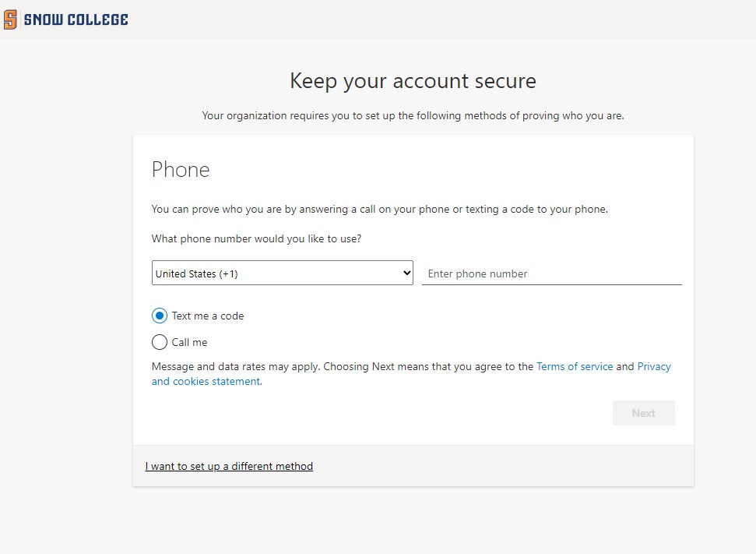Viewport: 756px width, 554px height.
Task: Click the Phone section heading
Action: [x=181, y=170]
